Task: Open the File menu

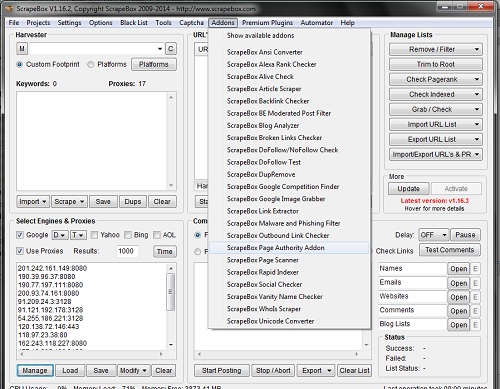Action: tap(14, 23)
